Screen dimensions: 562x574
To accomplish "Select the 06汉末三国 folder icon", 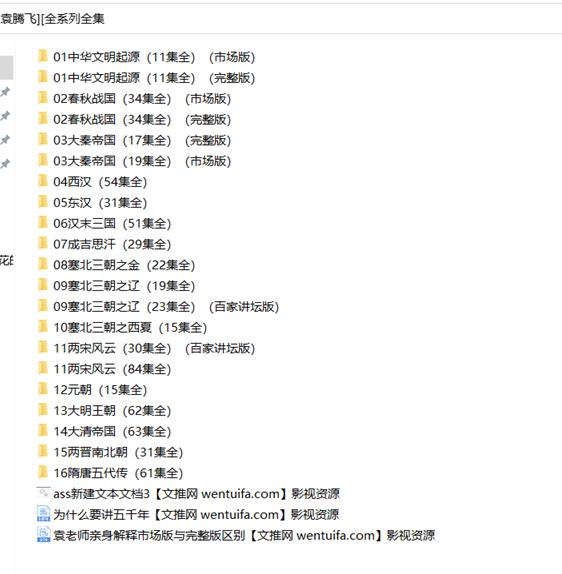I will pyautogui.click(x=43, y=223).
